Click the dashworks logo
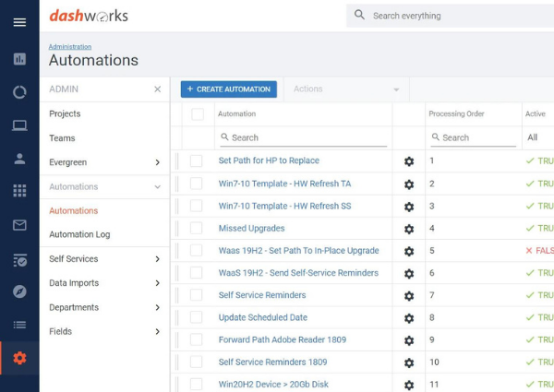 click(89, 16)
